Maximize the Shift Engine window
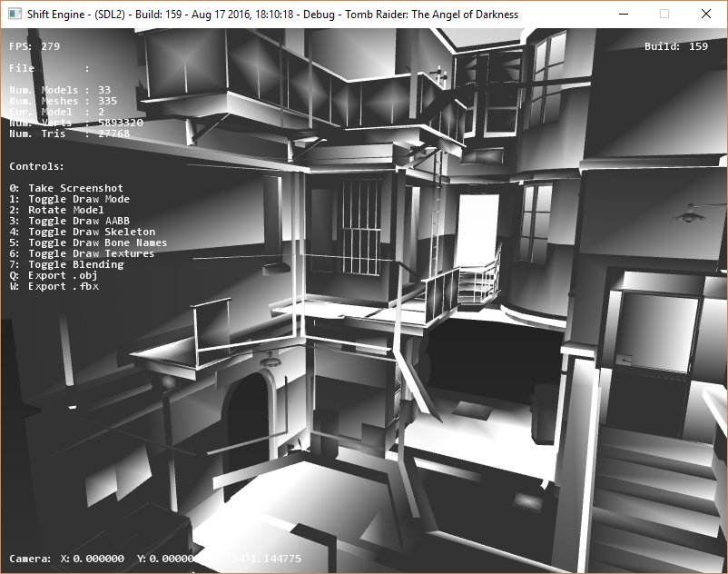This screenshot has width=728, height=574. 664,14
